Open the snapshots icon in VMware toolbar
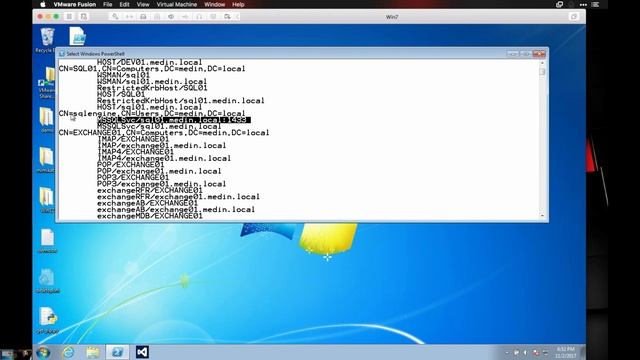 [x=84, y=17]
